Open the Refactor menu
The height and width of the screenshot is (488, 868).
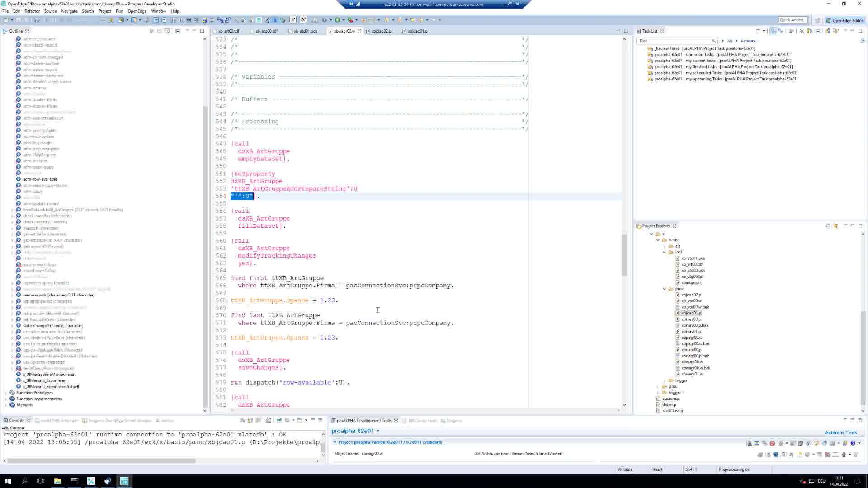pyautogui.click(x=32, y=11)
